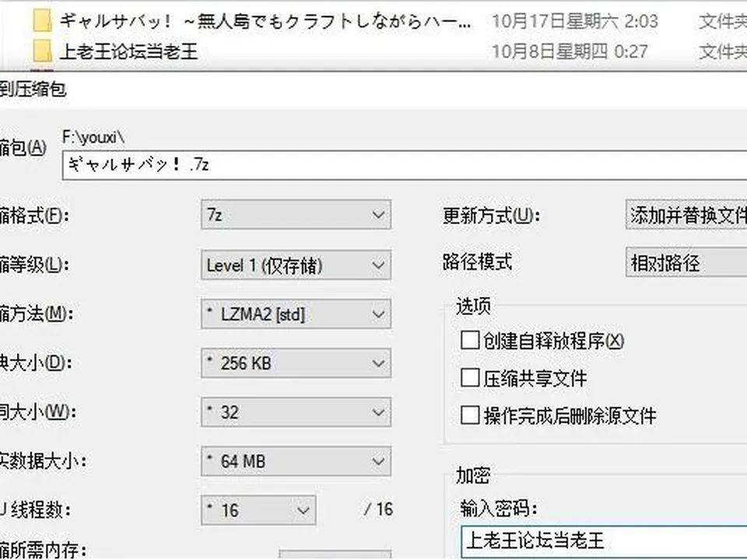Expand compression method dropdown LZMA2 [std]
The width and height of the screenshot is (747, 560).
[x=296, y=313]
